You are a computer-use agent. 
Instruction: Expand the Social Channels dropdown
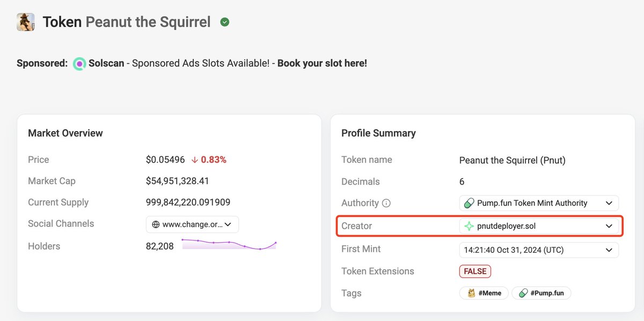pos(228,224)
